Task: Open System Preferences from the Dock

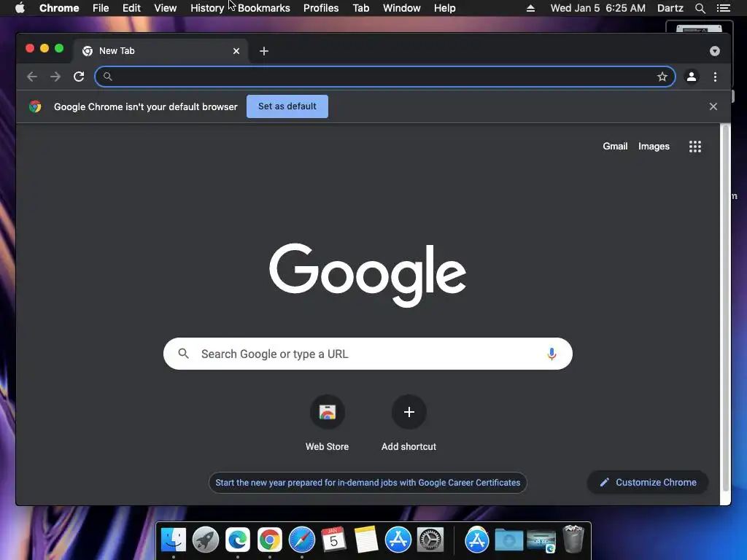Action: [430, 540]
